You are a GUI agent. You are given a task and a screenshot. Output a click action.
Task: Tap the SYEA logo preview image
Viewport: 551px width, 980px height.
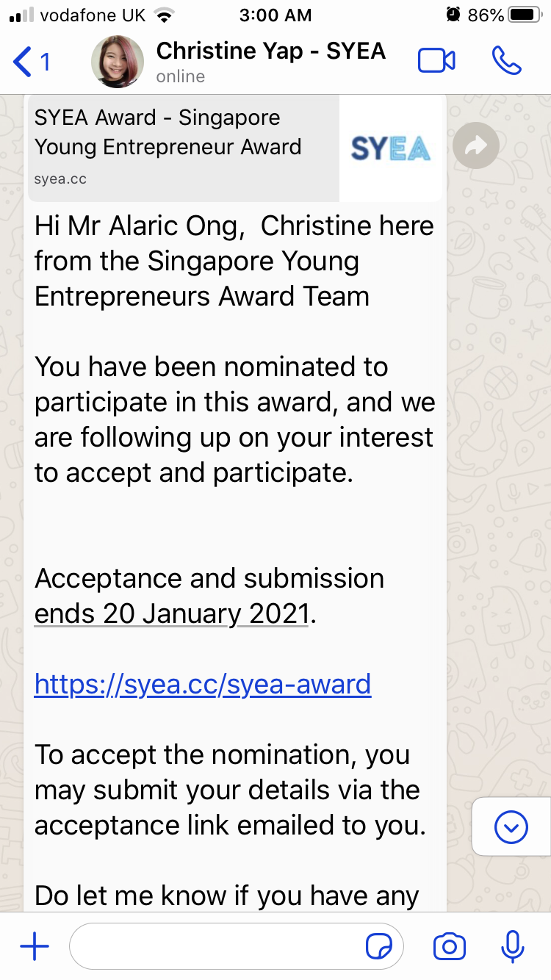[390, 148]
